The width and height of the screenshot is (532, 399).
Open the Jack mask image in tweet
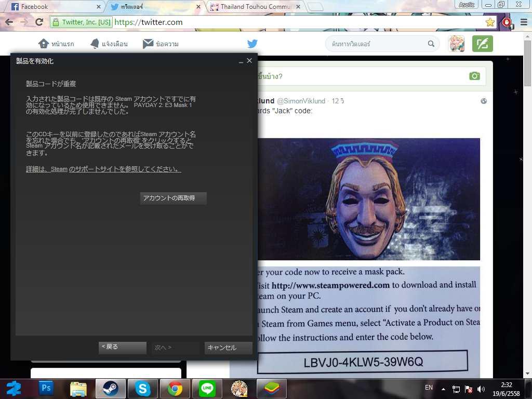coord(369,199)
